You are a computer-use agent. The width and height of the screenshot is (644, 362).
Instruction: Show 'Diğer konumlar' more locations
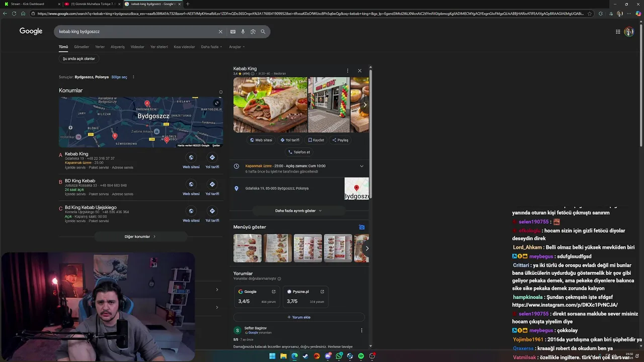(140, 236)
